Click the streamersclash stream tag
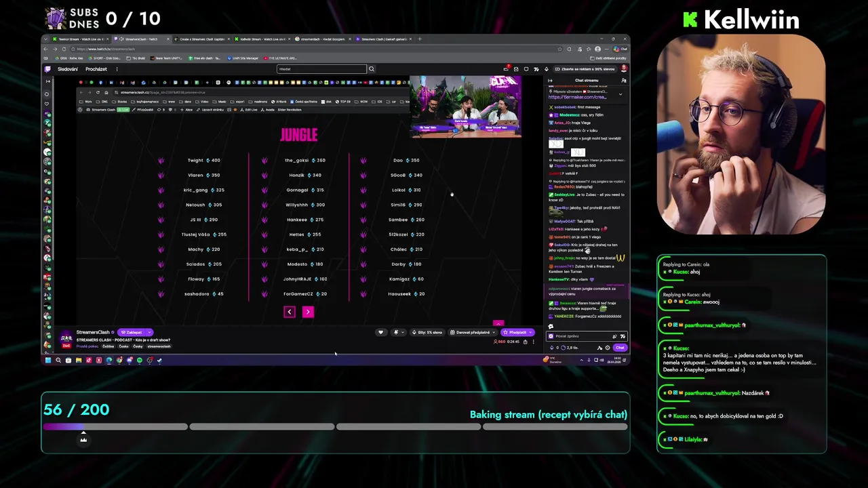The image size is (868, 488). (159, 346)
